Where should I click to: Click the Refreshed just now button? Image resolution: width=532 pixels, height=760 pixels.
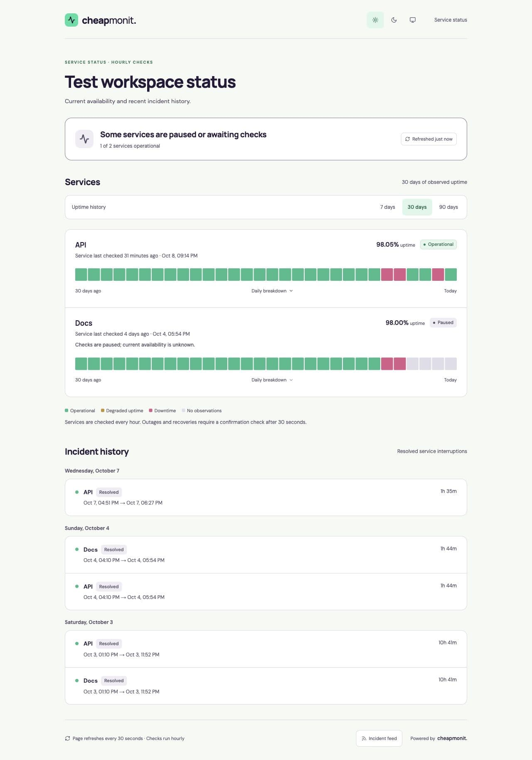click(429, 139)
